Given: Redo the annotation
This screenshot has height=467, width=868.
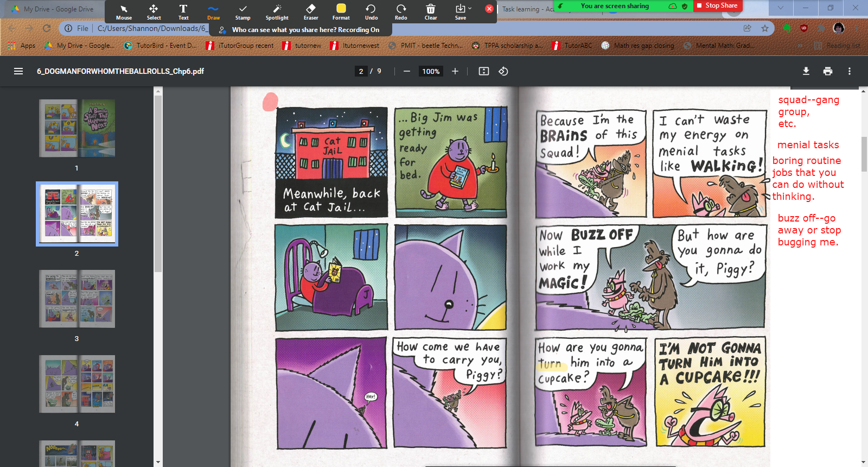Looking at the screenshot, I should click(401, 11).
